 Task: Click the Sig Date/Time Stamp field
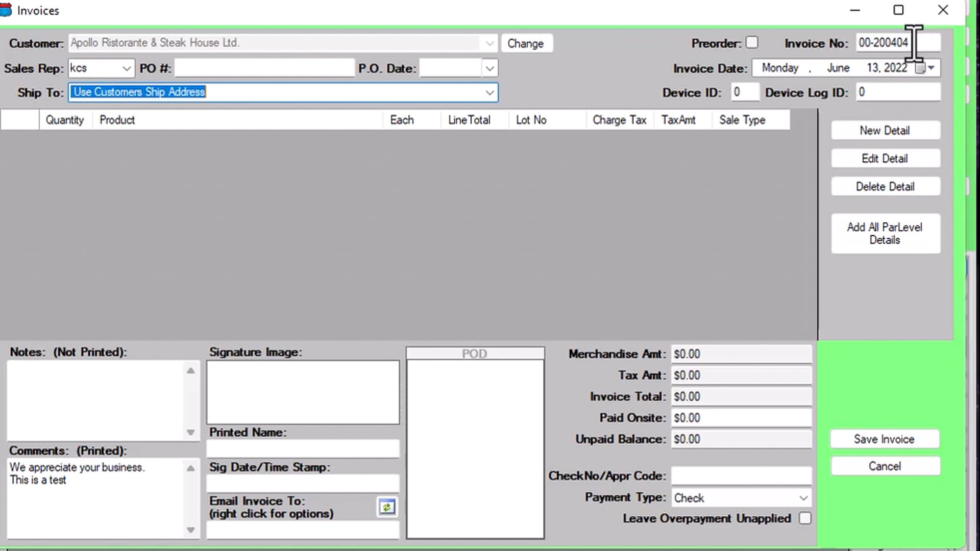[x=303, y=483]
